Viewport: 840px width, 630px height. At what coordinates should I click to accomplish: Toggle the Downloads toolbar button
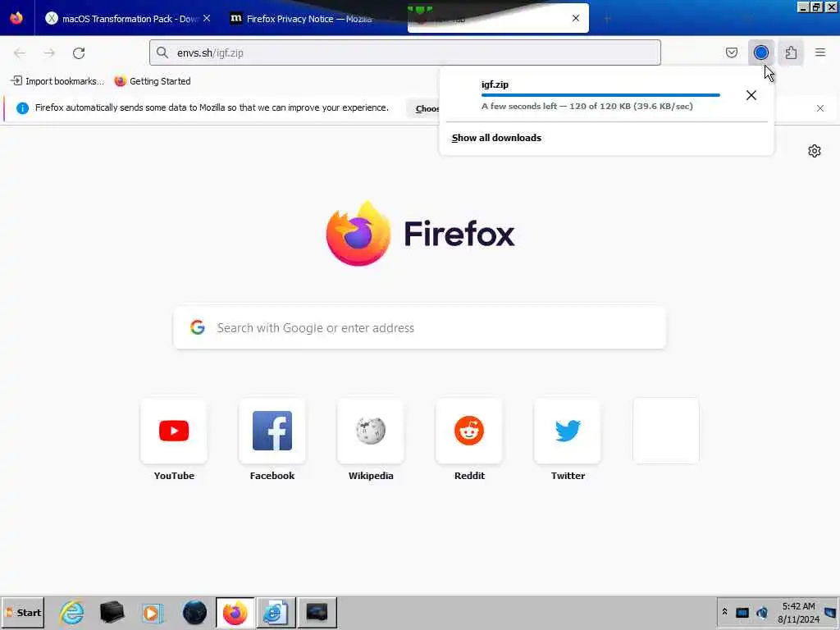(x=760, y=52)
